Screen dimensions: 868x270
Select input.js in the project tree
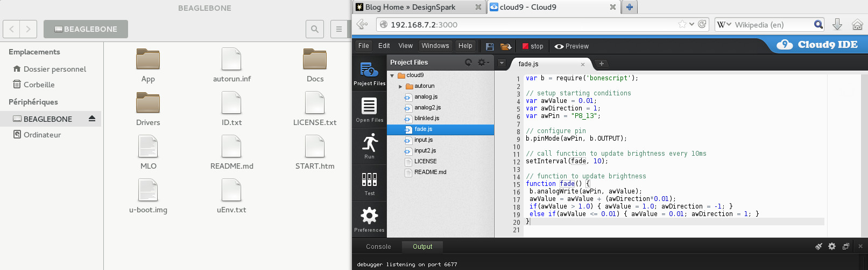(424, 140)
